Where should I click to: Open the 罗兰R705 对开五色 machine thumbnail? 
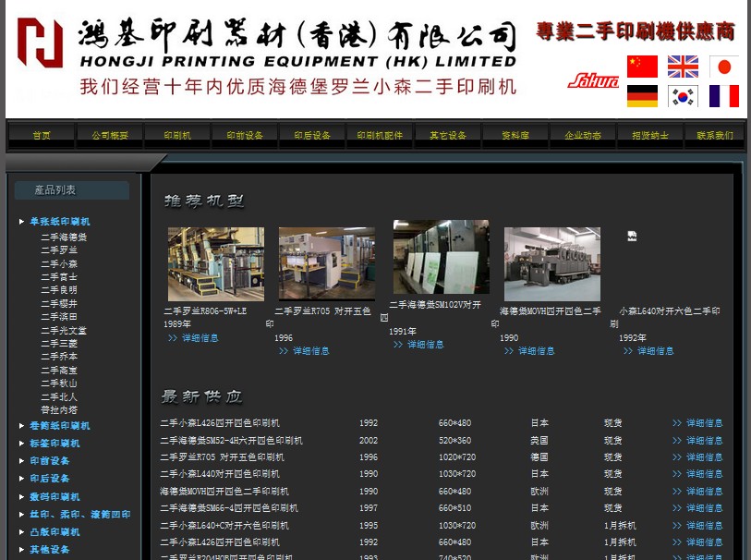coord(327,264)
